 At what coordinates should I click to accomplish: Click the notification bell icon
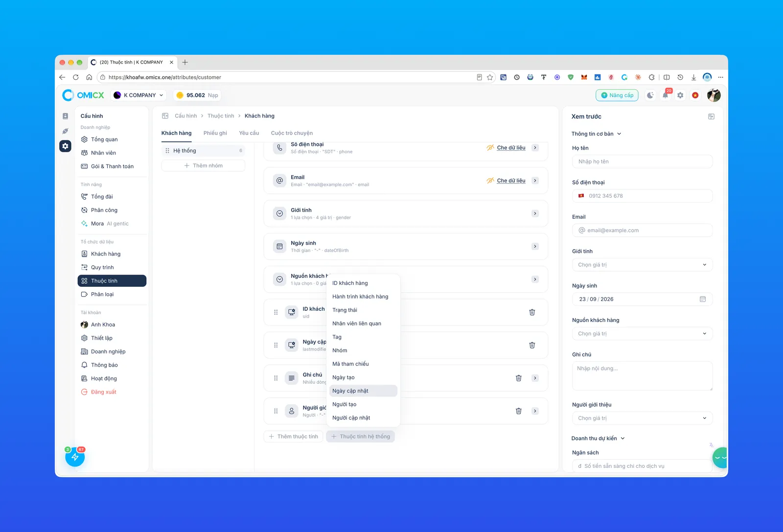[x=665, y=95]
